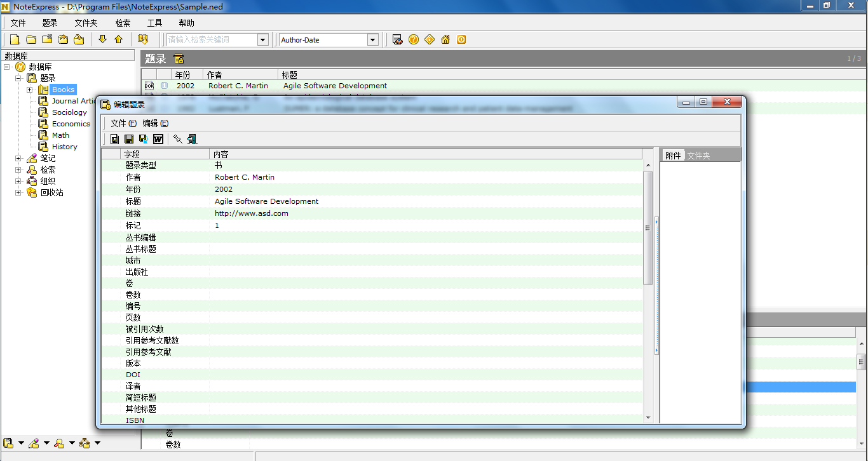Click the exit door icon in edit dialog toolbar

[x=192, y=139]
